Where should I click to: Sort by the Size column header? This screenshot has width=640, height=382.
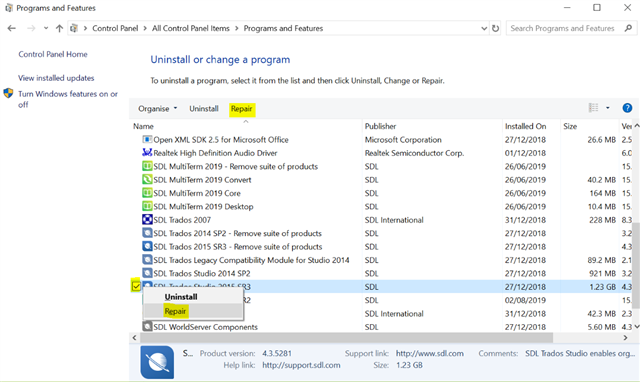click(x=570, y=126)
